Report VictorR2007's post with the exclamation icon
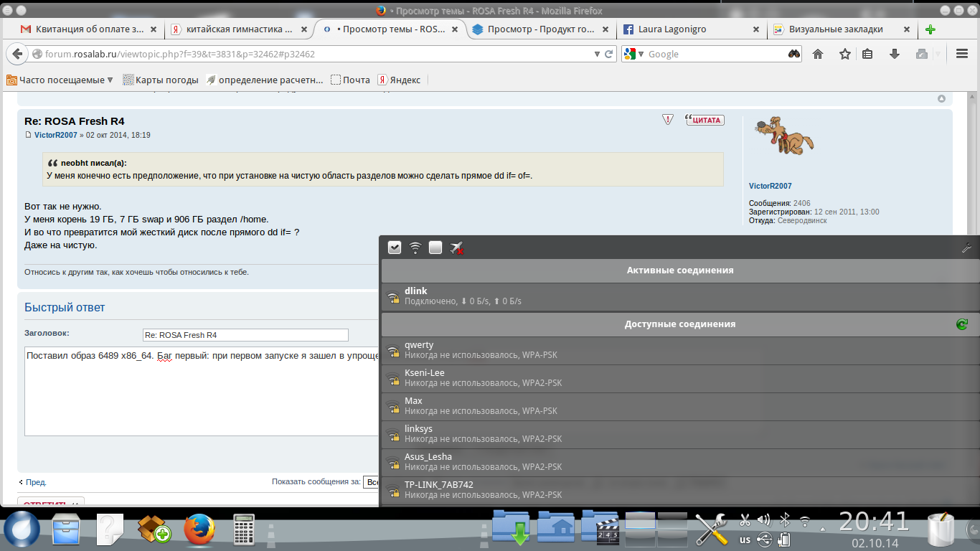 coord(668,120)
